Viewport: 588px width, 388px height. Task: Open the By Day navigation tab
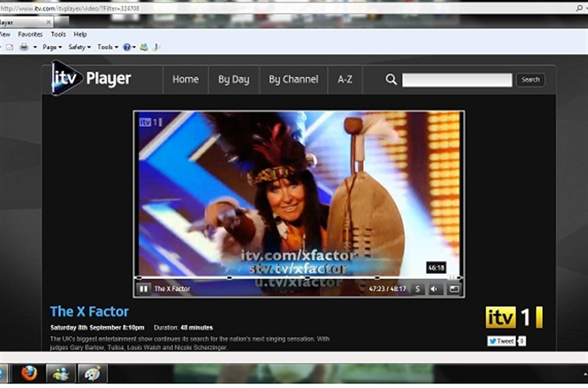(234, 79)
